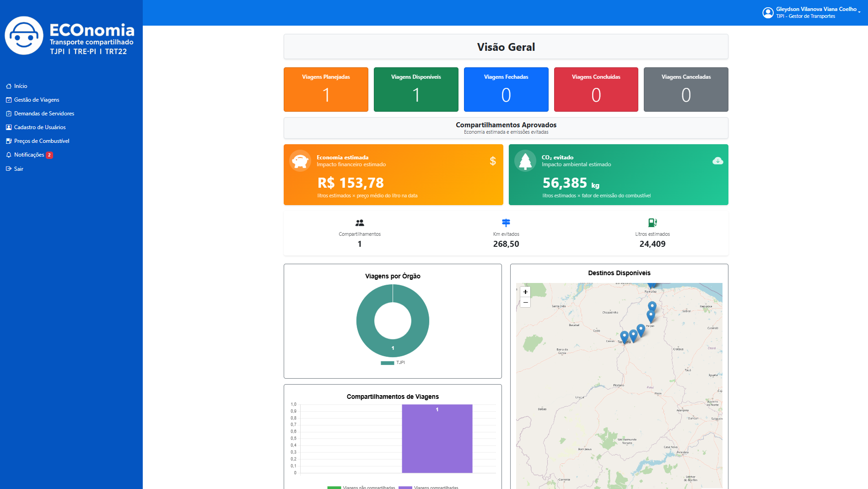Image resolution: width=868 pixels, height=489 pixels.
Task: Zoom out the map with minus button
Action: click(525, 302)
